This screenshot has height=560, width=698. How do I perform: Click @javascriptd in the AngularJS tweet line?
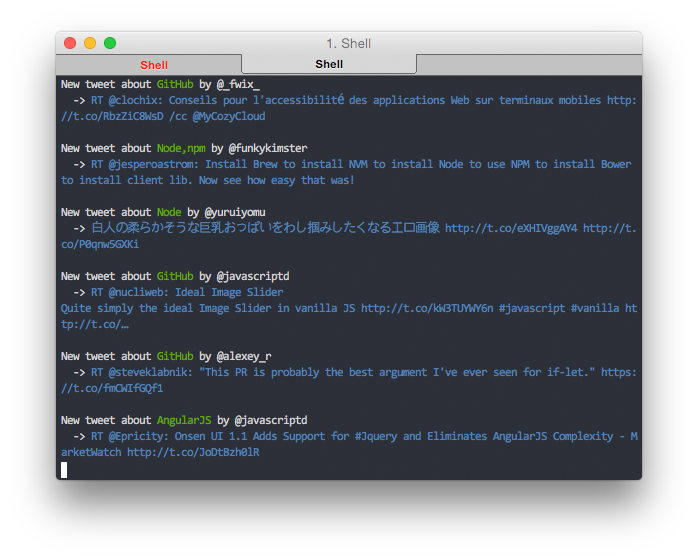[271, 421]
